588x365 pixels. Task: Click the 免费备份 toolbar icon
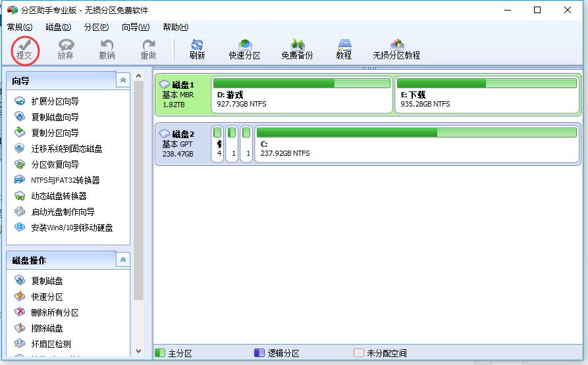click(x=297, y=49)
